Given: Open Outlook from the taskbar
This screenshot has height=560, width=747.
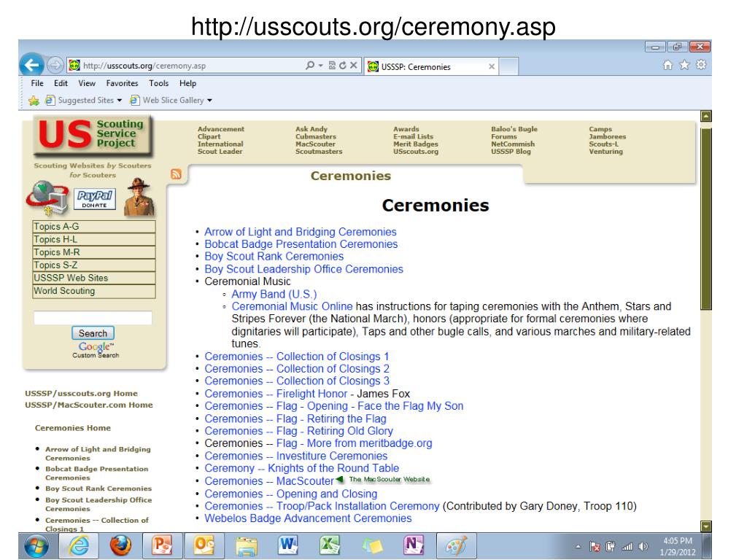Looking at the screenshot, I should point(204,545).
